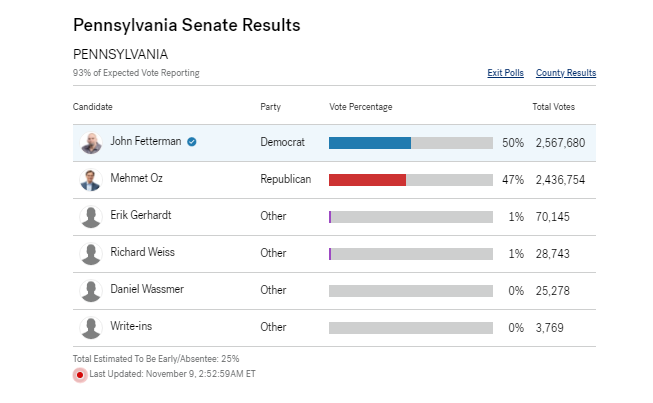Click Mehmet Oz's red vote percentage bar
This screenshot has width=653, height=403.
tap(367, 180)
